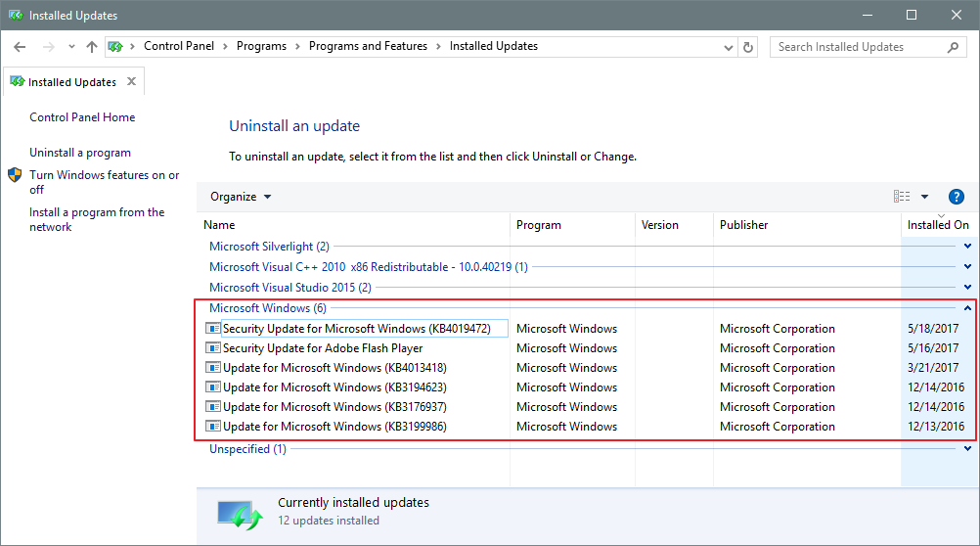Image resolution: width=980 pixels, height=546 pixels.
Task: Select the Unspecified (1) group
Action: coord(247,449)
